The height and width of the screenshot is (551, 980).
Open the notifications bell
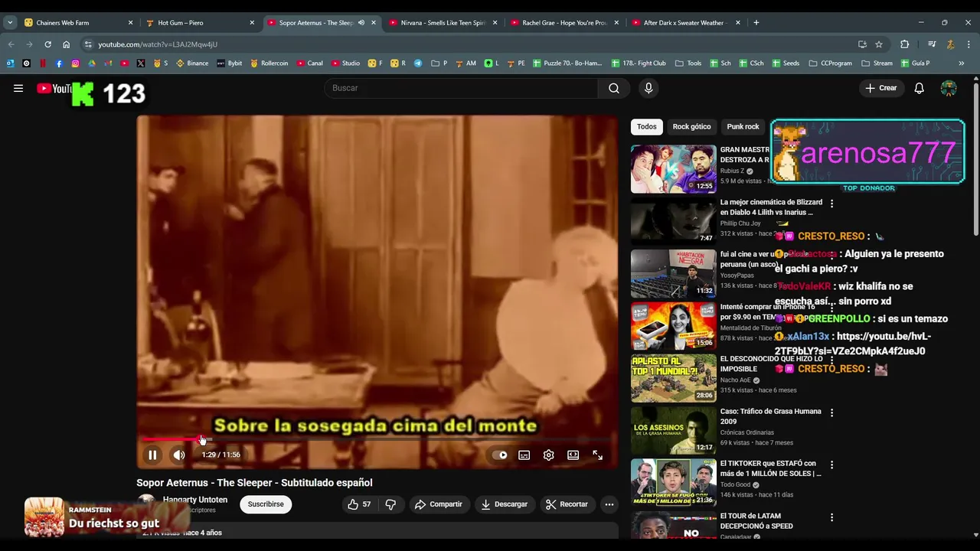tap(920, 88)
